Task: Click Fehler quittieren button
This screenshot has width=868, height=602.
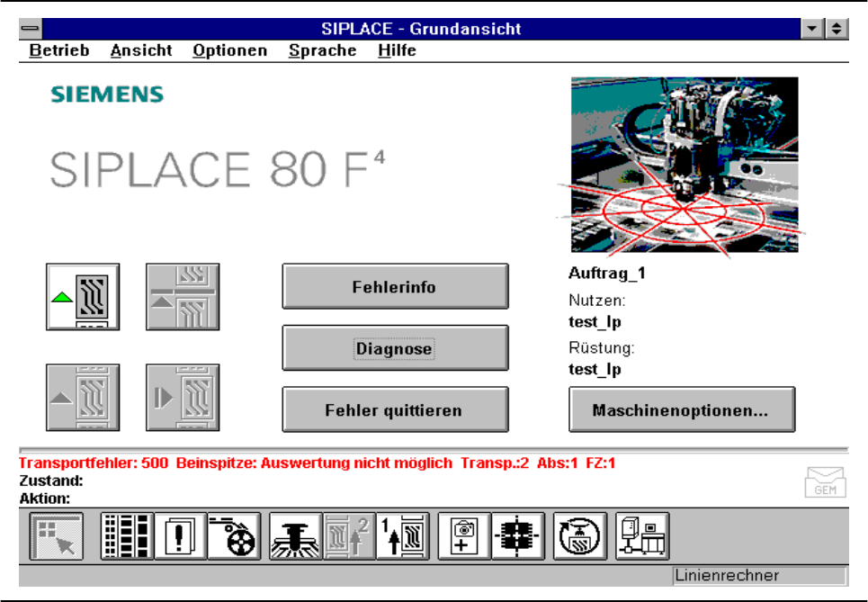Action: 395,409
